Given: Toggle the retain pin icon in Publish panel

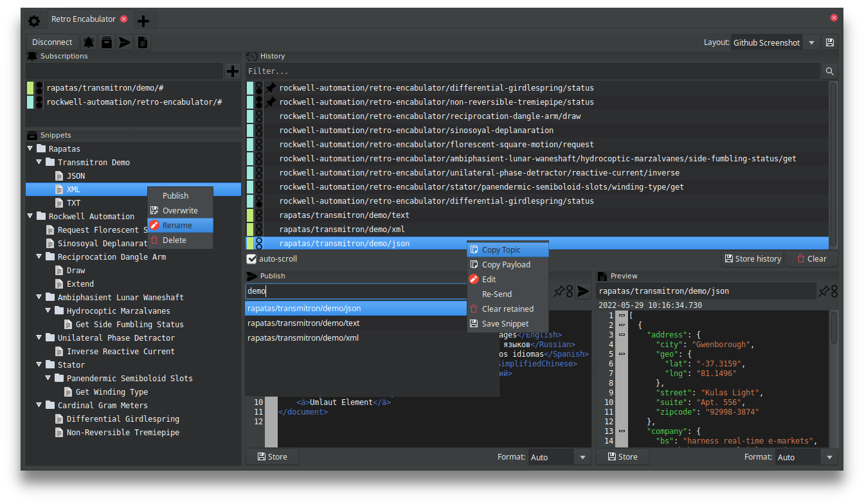Looking at the screenshot, I should 559,291.
